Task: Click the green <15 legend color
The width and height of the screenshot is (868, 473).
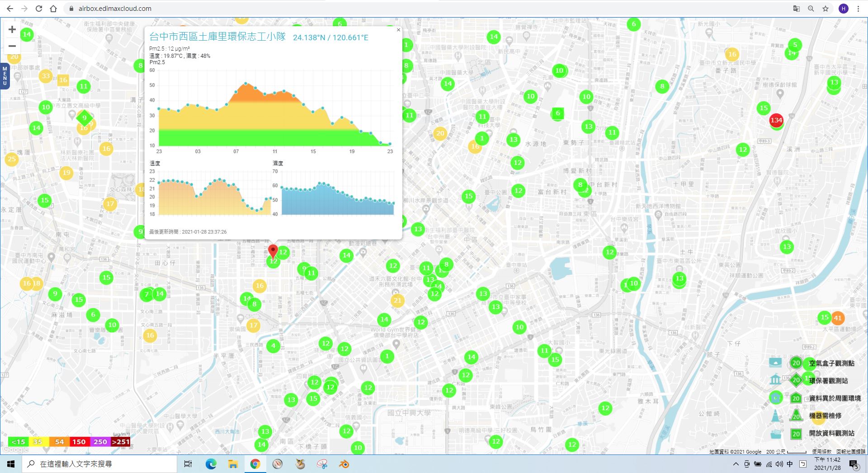Action: [x=18, y=442]
